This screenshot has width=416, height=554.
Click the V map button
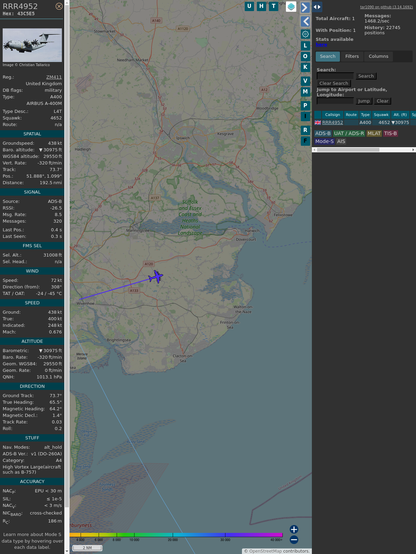pos(305,81)
